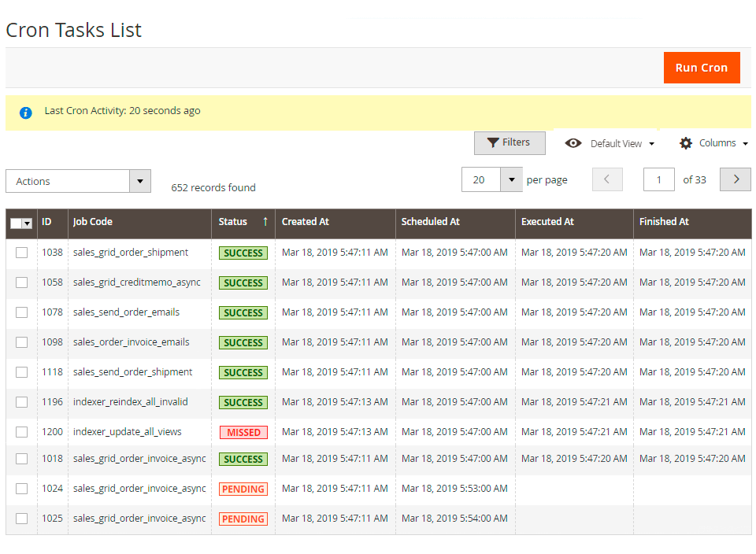Tick the checkbox for row 1200
The height and width of the screenshot is (554, 756).
pos(22,432)
